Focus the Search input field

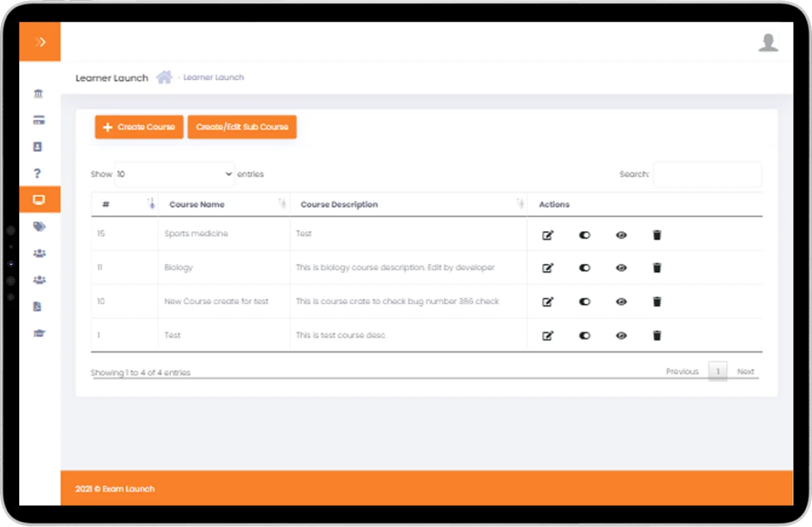[x=707, y=174]
